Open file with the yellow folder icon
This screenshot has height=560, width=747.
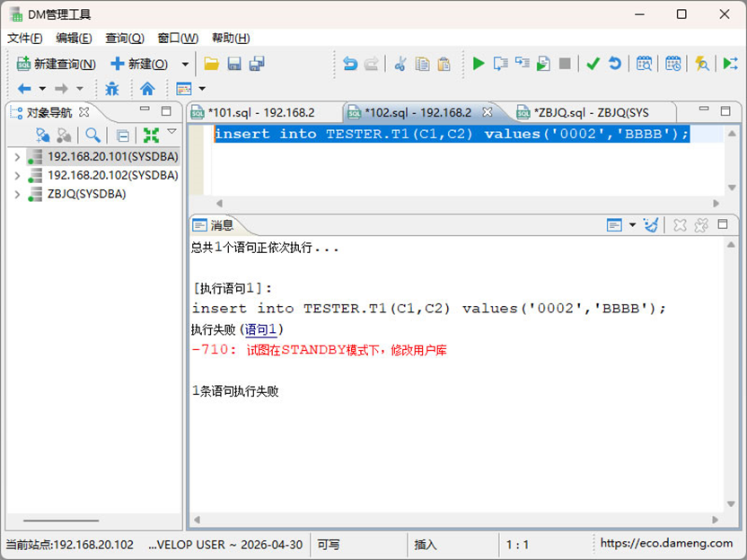coord(211,64)
